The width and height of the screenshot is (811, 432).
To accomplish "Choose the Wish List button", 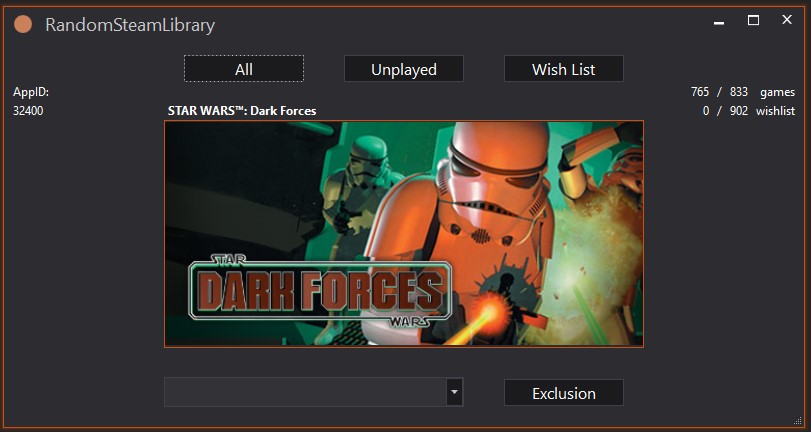I will [563, 69].
